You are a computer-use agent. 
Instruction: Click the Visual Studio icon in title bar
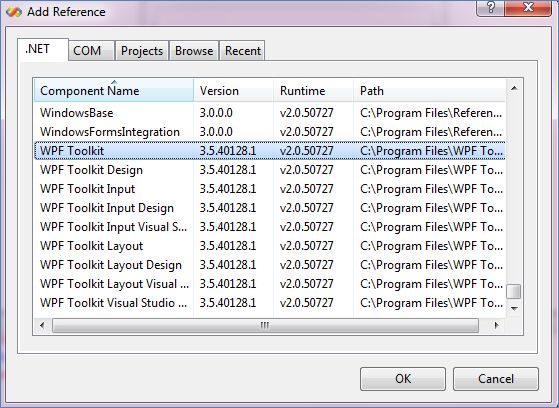[x=14, y=11]
